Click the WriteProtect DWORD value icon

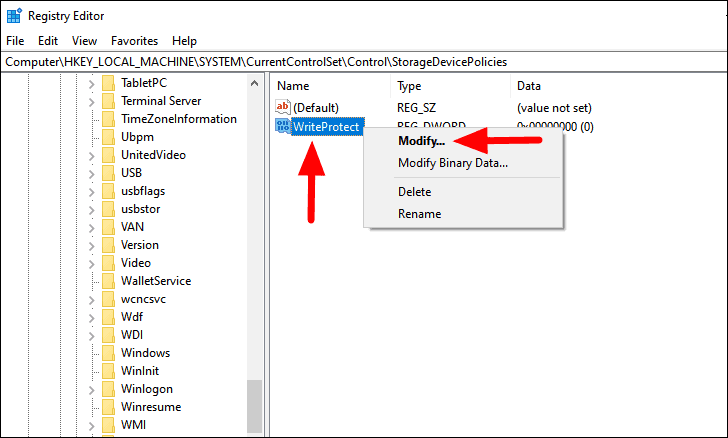(283, 126)
